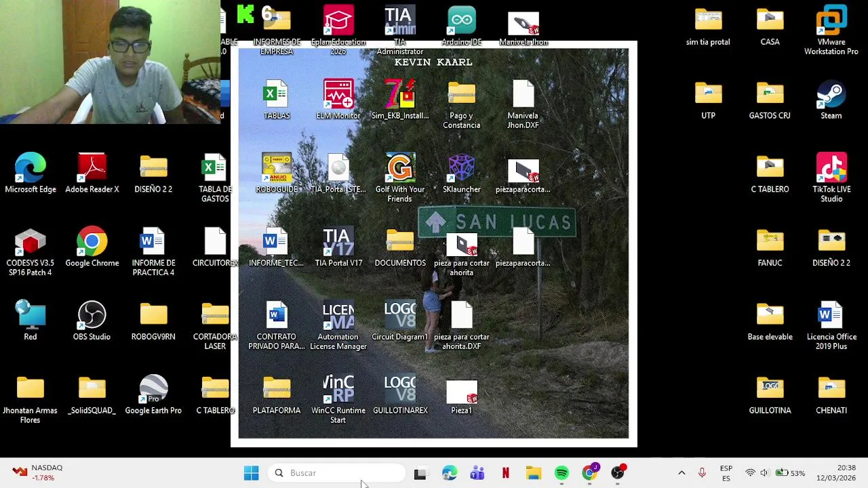Open the DOCUMENTOS folder

click(400, 247)
